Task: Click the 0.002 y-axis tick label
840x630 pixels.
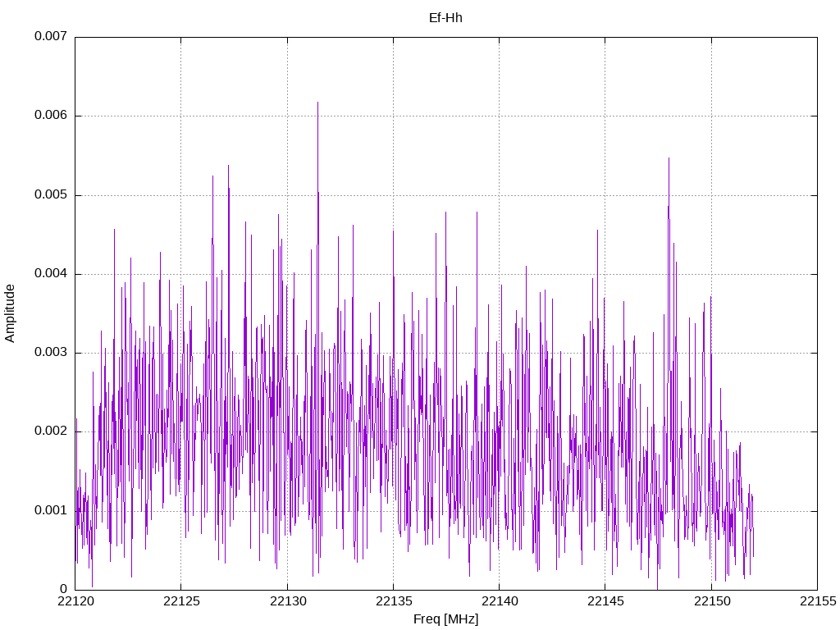Action: pos(51,431)
